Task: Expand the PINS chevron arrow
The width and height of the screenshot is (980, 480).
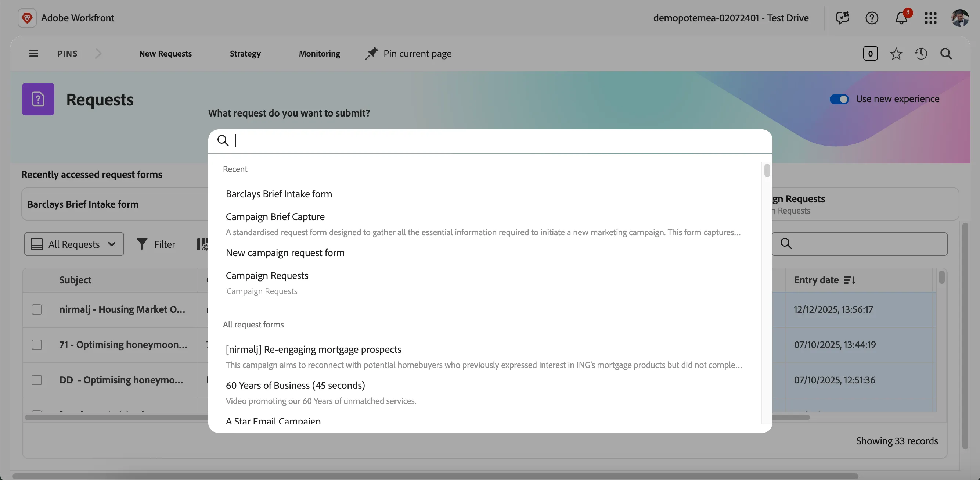Action: (x=98, y=53)
